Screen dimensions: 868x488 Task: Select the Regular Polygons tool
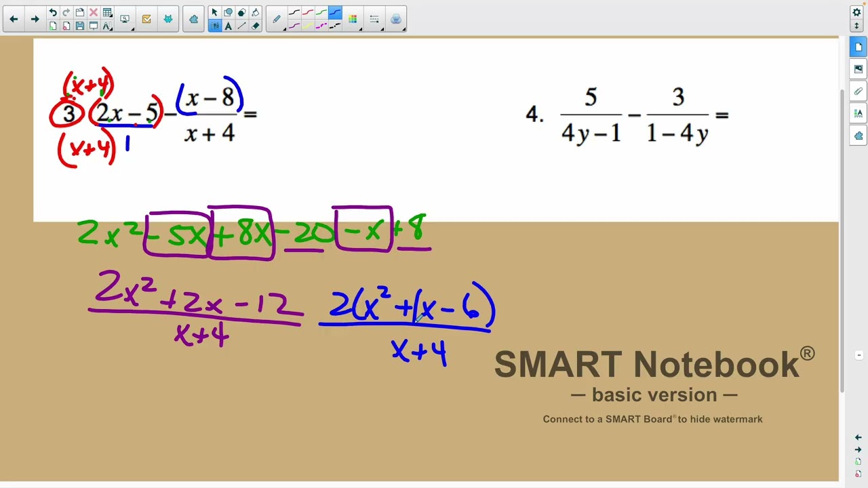241,12
